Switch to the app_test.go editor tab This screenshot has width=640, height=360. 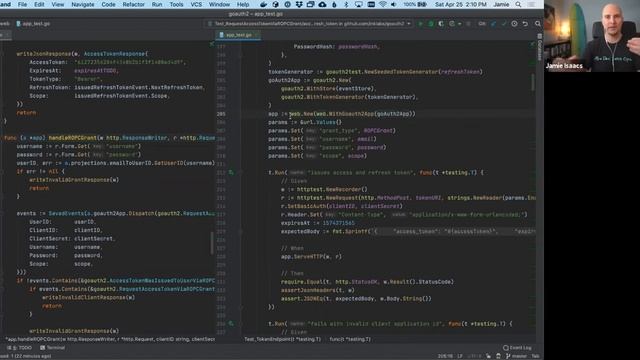[x=239, y=35]
